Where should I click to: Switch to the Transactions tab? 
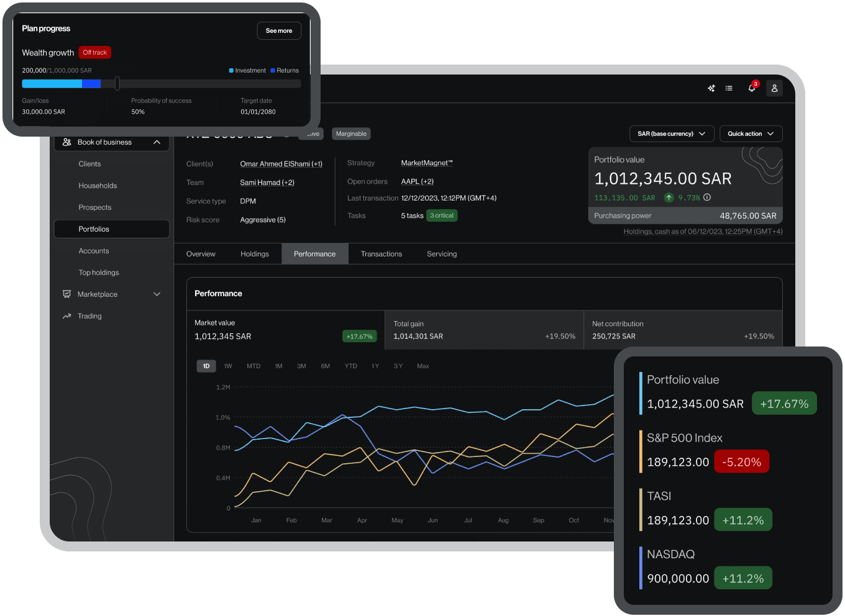(x=381, y=254)
